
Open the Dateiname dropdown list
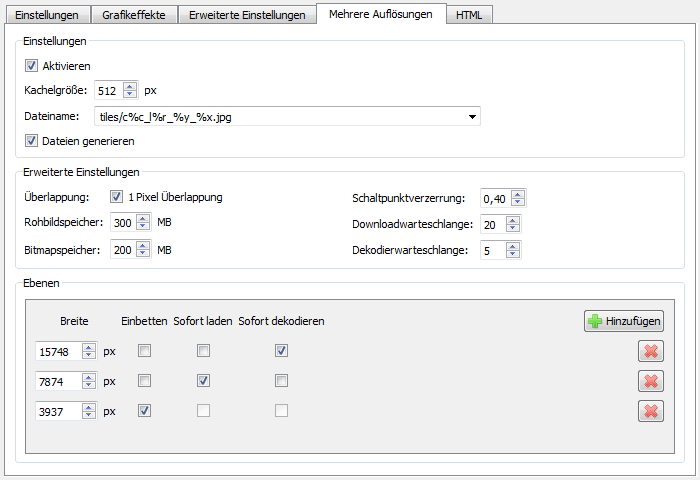pos(471,117)
